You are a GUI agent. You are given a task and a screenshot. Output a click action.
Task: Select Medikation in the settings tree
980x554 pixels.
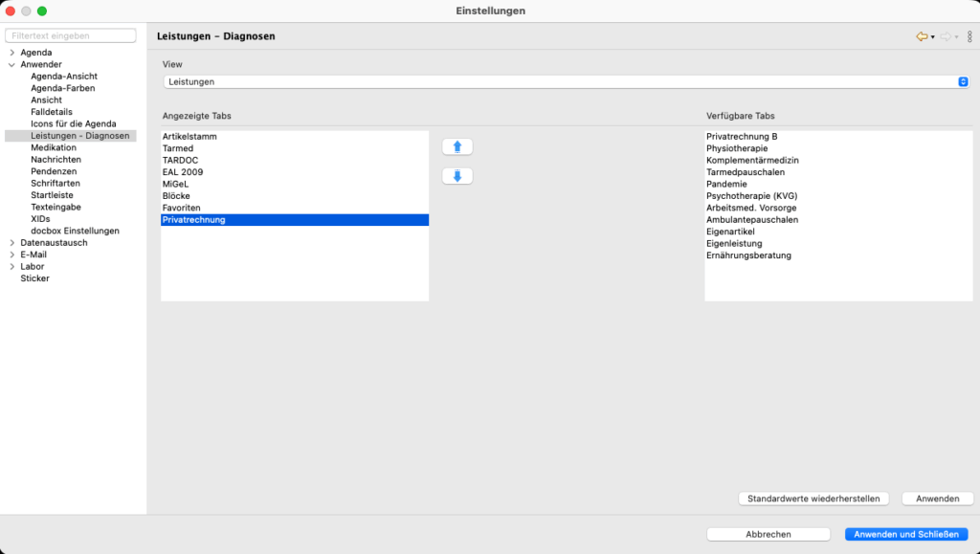[x=54, y=148]
